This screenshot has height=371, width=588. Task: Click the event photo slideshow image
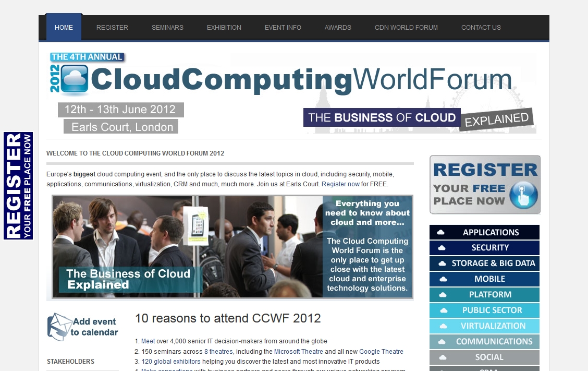(232, 247)
